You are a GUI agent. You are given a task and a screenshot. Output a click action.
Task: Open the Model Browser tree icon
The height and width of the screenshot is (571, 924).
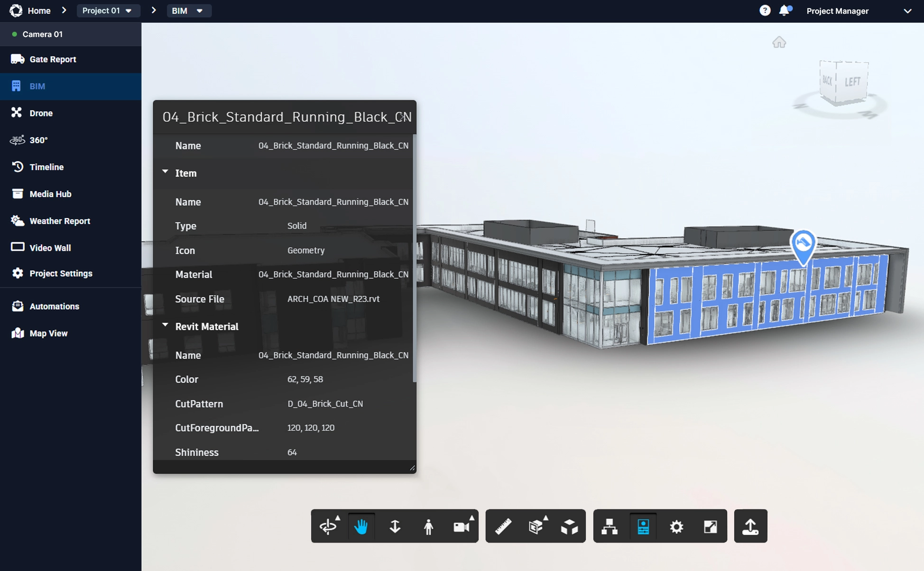pyautogui.click(x=610, y=526)
